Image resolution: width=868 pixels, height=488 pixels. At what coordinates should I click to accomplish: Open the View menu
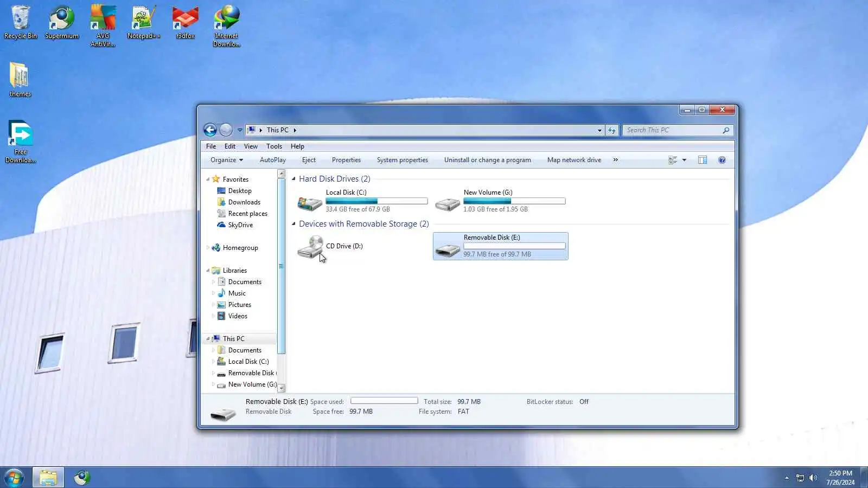coord(251,146)
